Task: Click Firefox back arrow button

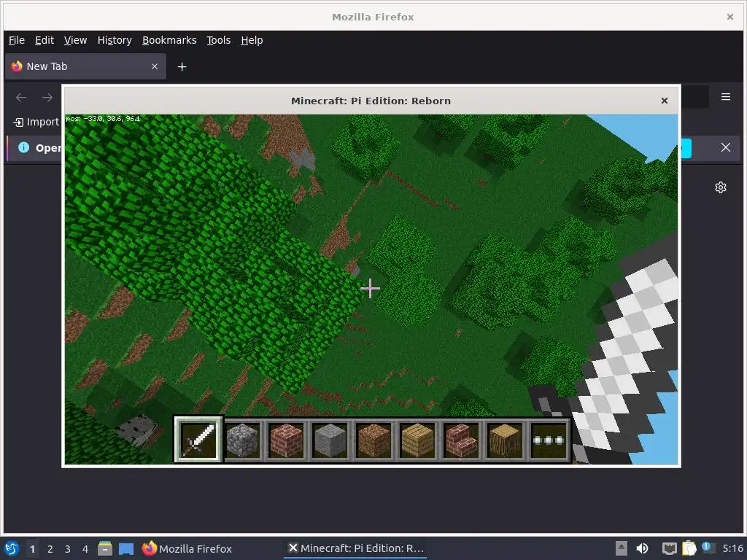Action: 21,98
